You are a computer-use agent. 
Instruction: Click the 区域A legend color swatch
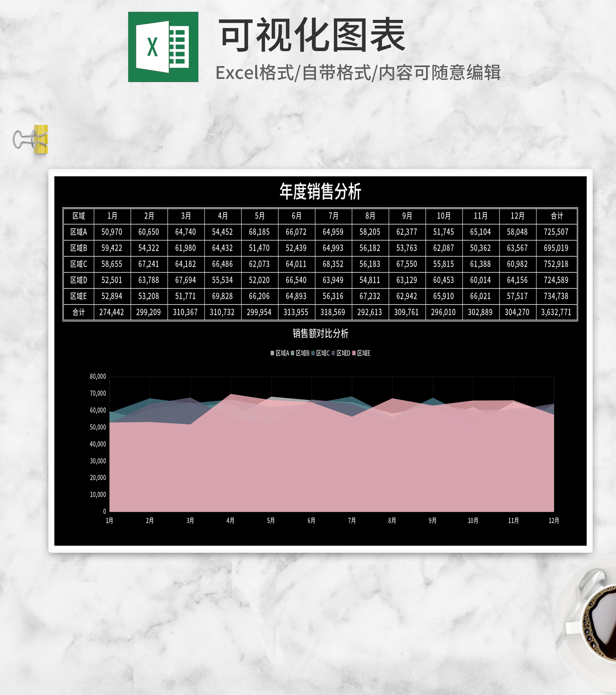tap(272, 353)
